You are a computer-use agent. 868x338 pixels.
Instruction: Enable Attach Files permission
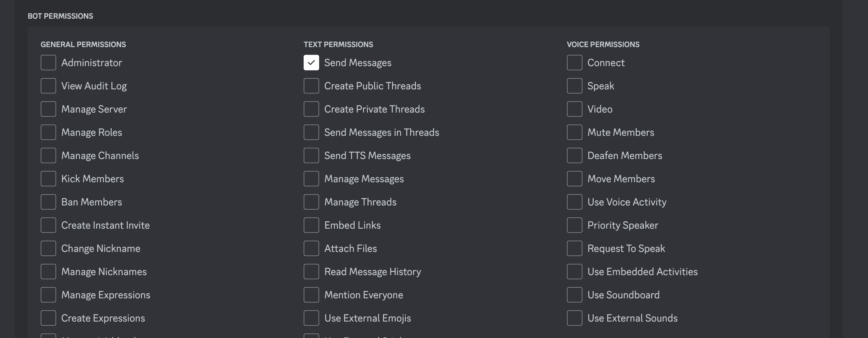click(x=311, y=248)
